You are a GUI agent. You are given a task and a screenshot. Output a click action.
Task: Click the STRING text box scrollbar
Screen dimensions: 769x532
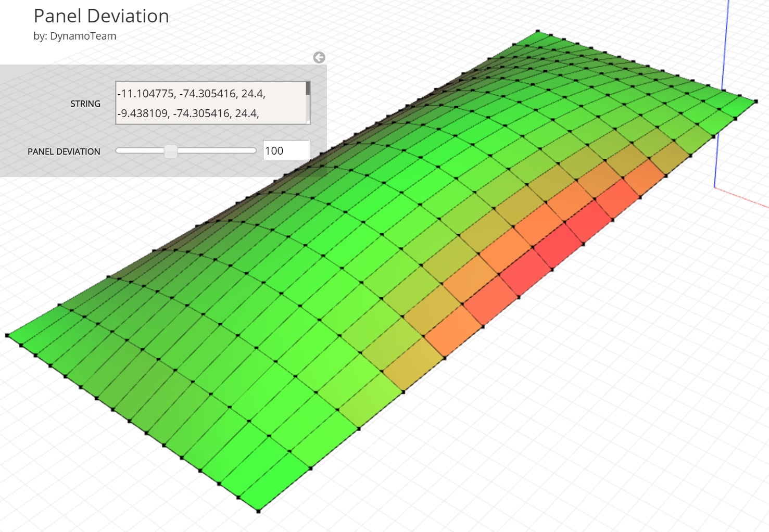(x=308, y=88)
